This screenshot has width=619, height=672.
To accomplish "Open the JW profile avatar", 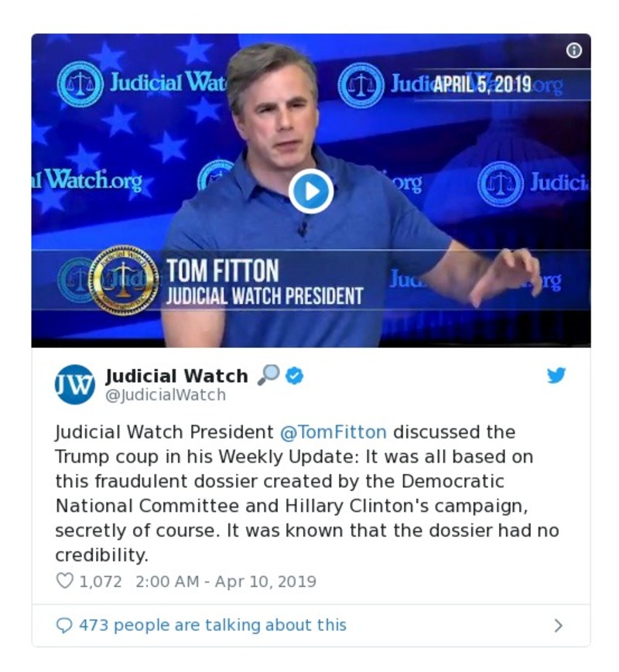I will (74, 384).
